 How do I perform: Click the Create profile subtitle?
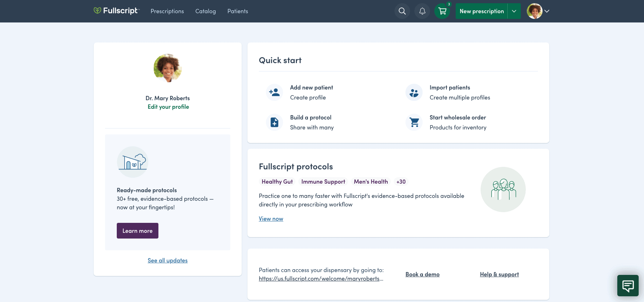[x=308, y=97]
